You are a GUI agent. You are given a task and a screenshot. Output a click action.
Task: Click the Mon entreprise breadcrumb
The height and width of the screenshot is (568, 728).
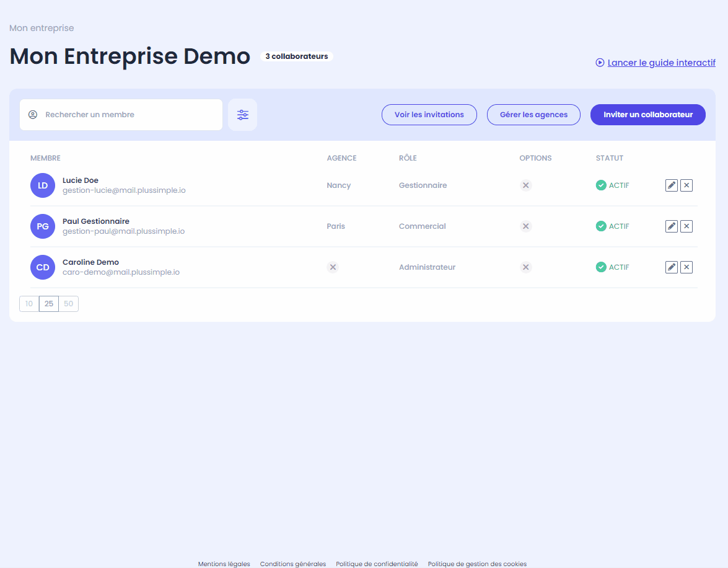(42, 28)
